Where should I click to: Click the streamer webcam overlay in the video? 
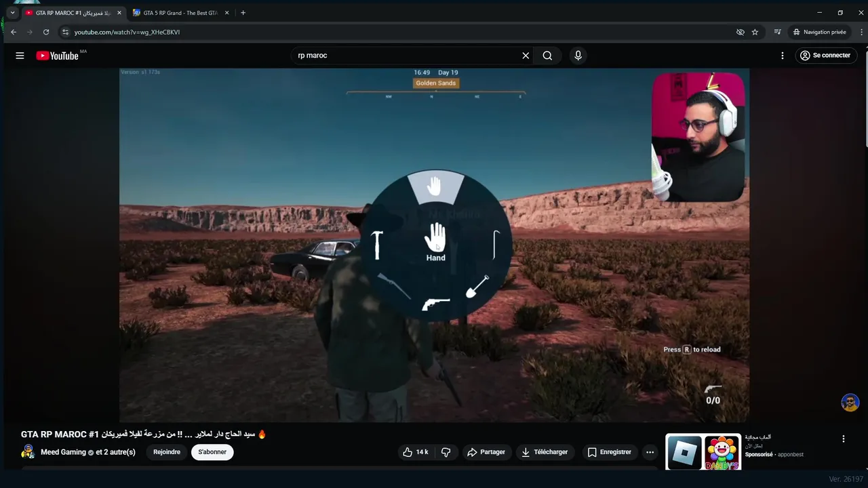click(x=698, y=138)
